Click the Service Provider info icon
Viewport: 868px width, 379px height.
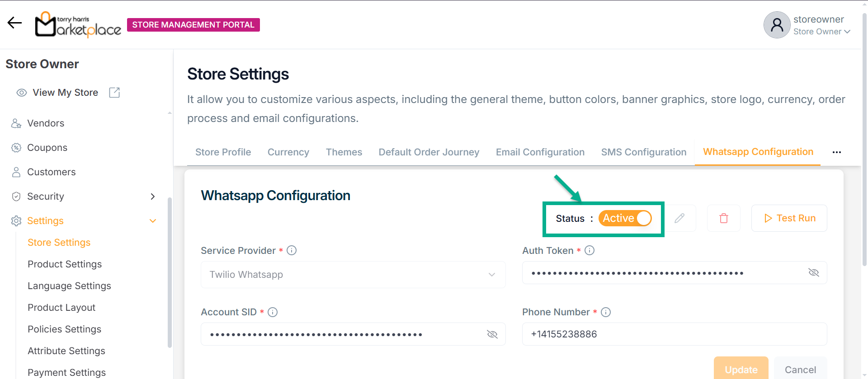(x=292, y=250)
